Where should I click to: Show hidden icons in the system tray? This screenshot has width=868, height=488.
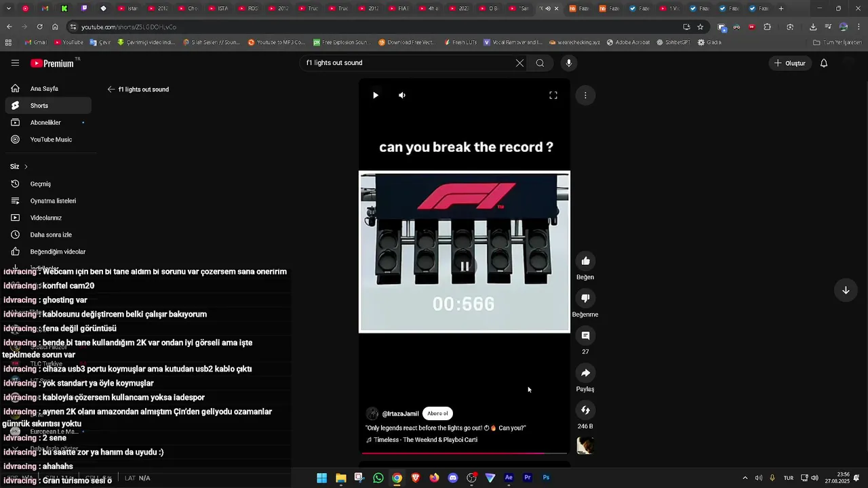click(745, 478)
